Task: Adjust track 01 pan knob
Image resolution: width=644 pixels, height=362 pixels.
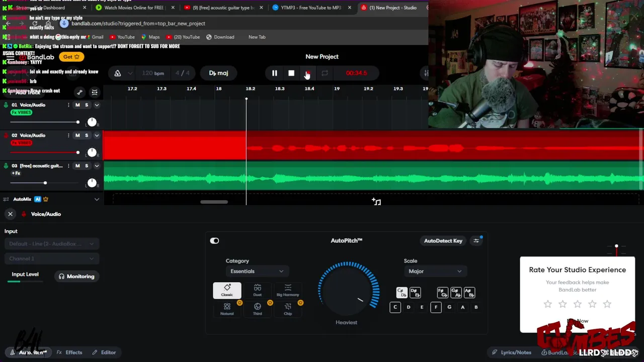Action: pyautogui.click(x=92, y=122)
